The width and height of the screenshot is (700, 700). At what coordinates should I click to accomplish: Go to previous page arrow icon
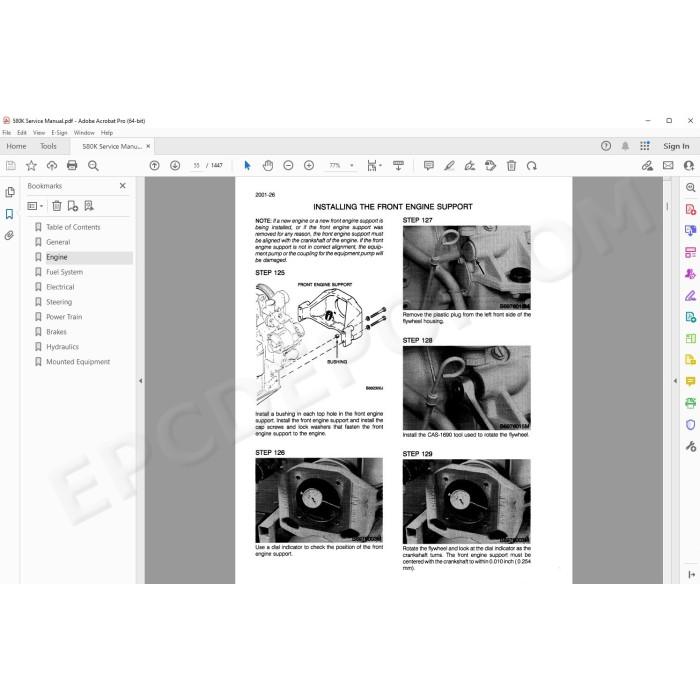154,166
